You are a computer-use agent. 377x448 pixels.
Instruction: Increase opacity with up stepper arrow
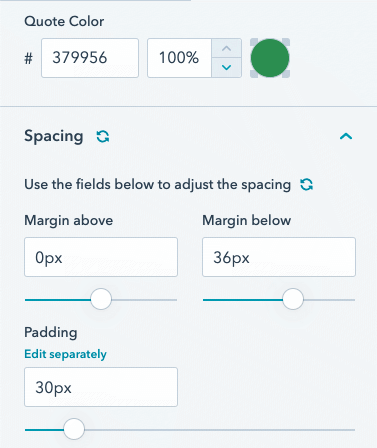226,48
